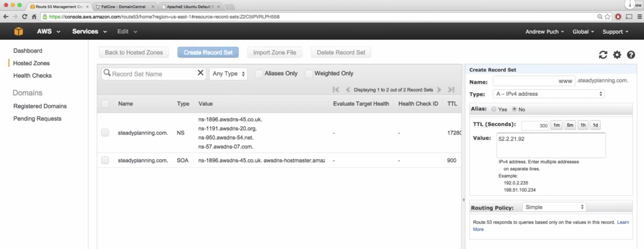Click browser forward arrow

tap(15, 17)
